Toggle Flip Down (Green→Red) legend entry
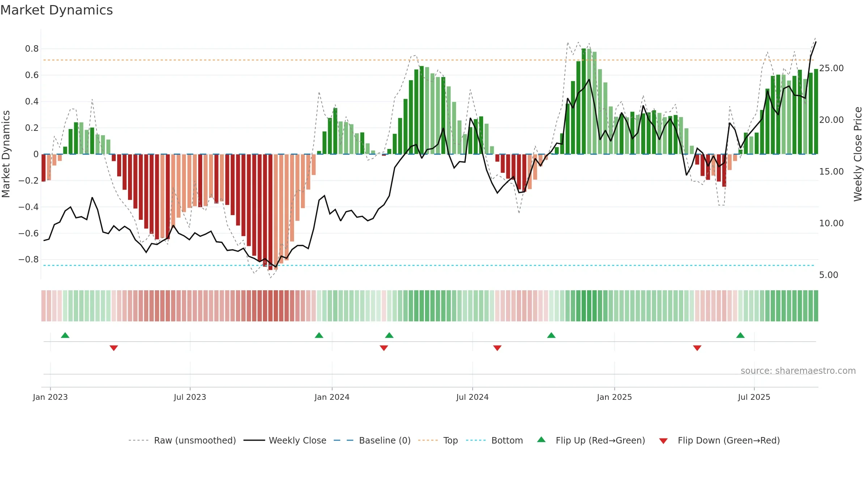This screenshot has width=868, height=488. coord(719,440)
